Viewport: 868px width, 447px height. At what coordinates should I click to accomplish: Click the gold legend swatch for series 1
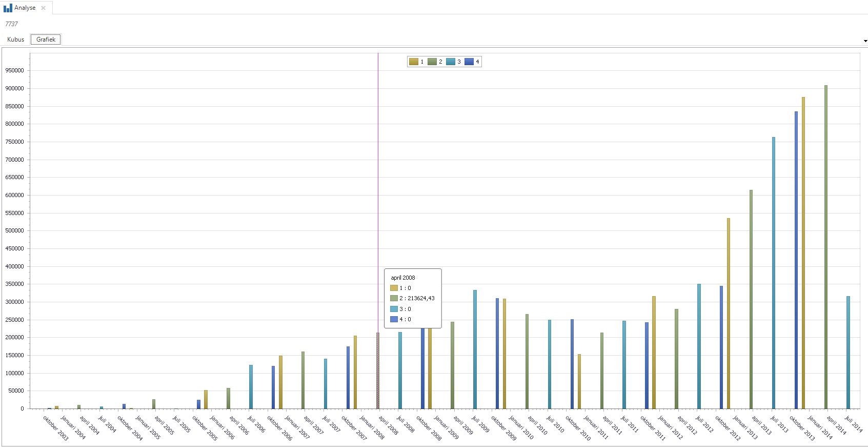[x=414, y=62]
